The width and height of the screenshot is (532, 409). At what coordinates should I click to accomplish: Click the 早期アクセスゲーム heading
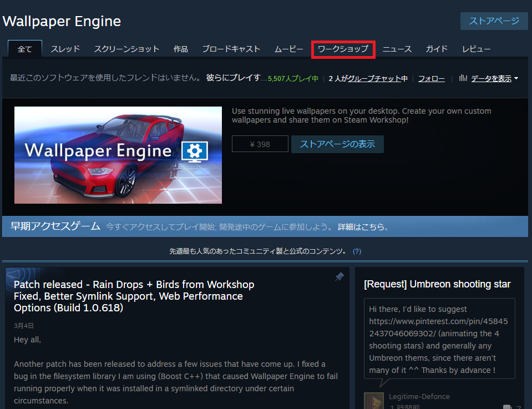pyautogui.click(x=55, y=226)
